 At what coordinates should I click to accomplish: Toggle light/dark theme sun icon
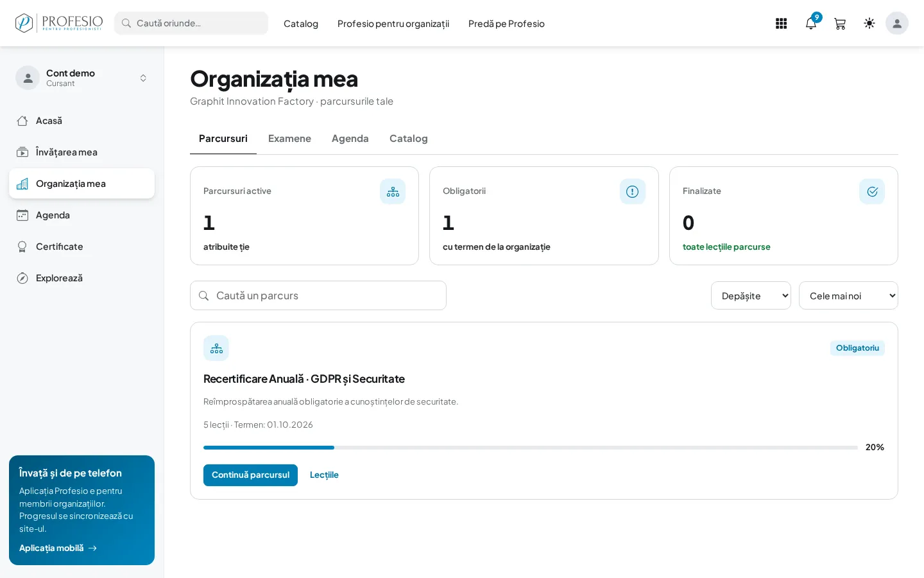coord(869,23)
